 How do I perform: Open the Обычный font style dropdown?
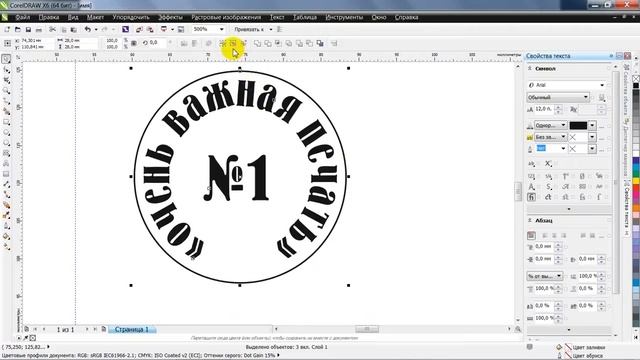tap(586, 97)
